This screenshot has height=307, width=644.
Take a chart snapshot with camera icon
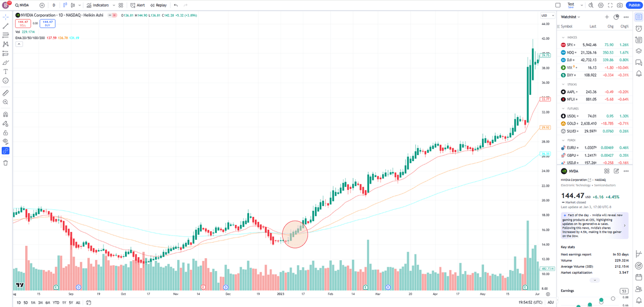[x=619, y=5]
